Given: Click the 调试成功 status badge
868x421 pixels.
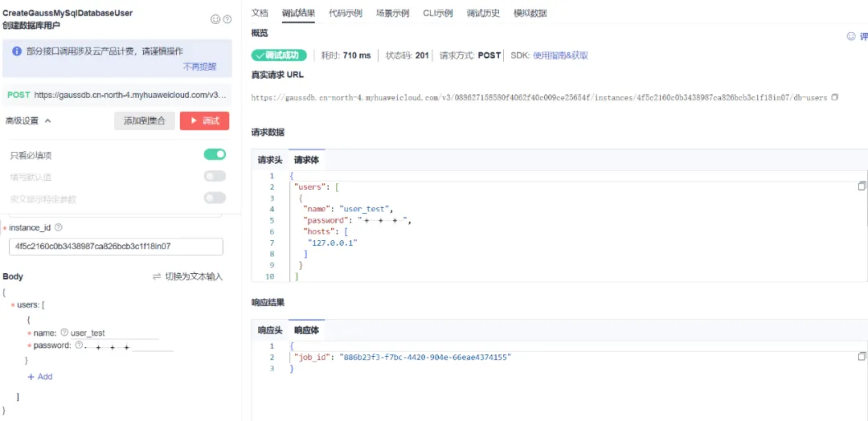Looking at the screenshot, I should 278,55.
